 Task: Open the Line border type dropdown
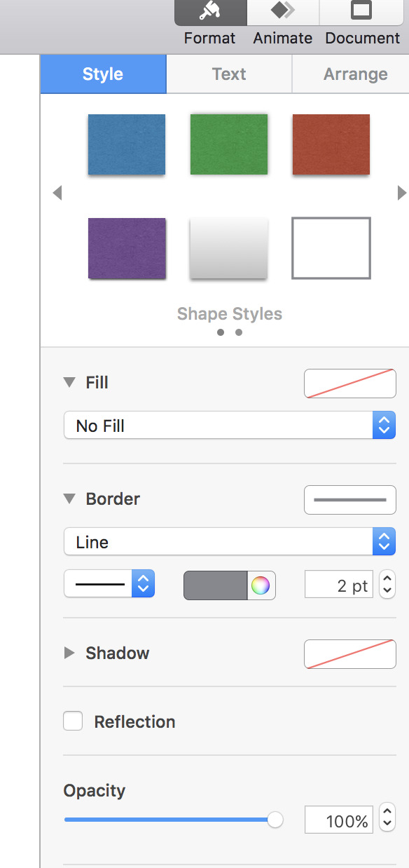230,542
